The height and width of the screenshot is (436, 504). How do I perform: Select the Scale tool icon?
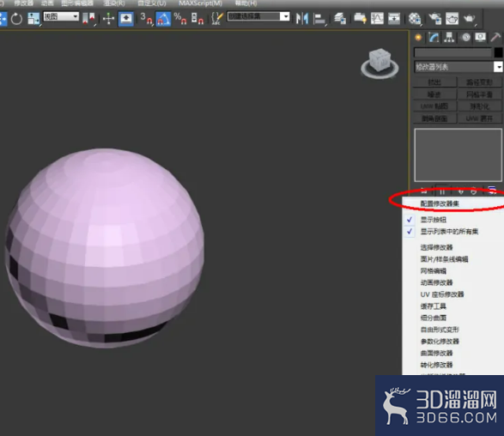pos(33,19)
